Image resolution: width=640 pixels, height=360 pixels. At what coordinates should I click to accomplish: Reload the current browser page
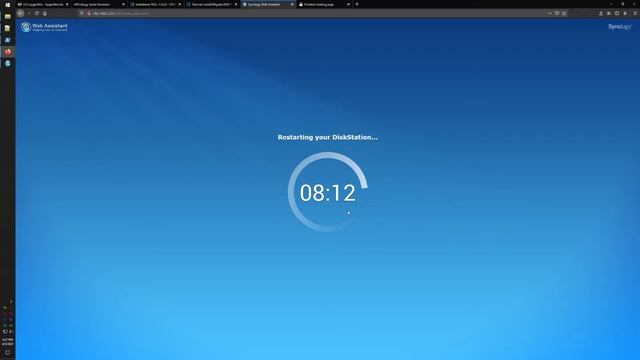37,13
